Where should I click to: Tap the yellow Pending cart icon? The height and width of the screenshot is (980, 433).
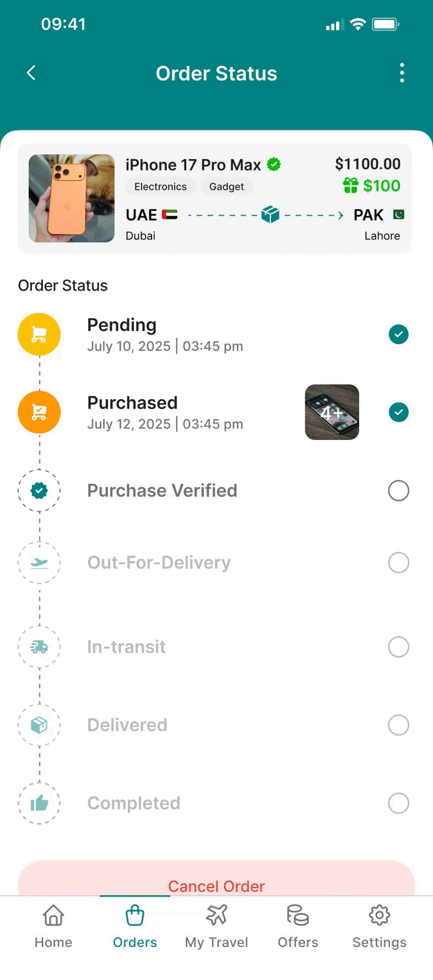tap(39, 334)
